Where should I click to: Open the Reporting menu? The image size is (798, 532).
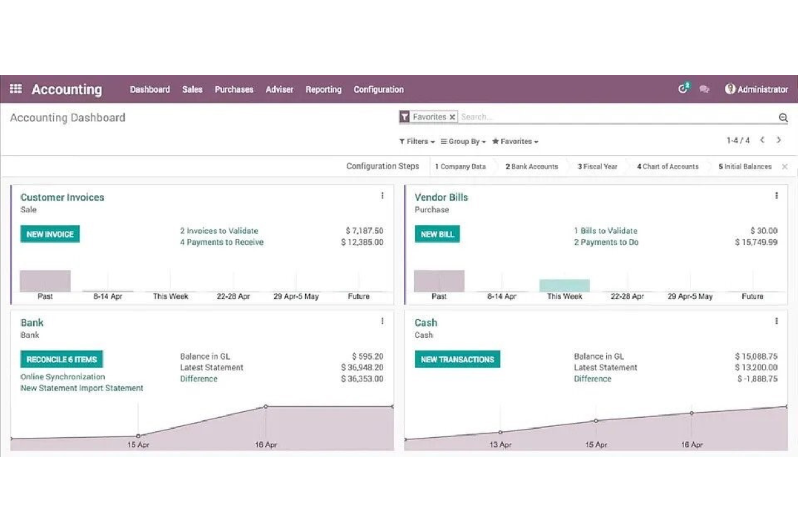pos(323,89)
